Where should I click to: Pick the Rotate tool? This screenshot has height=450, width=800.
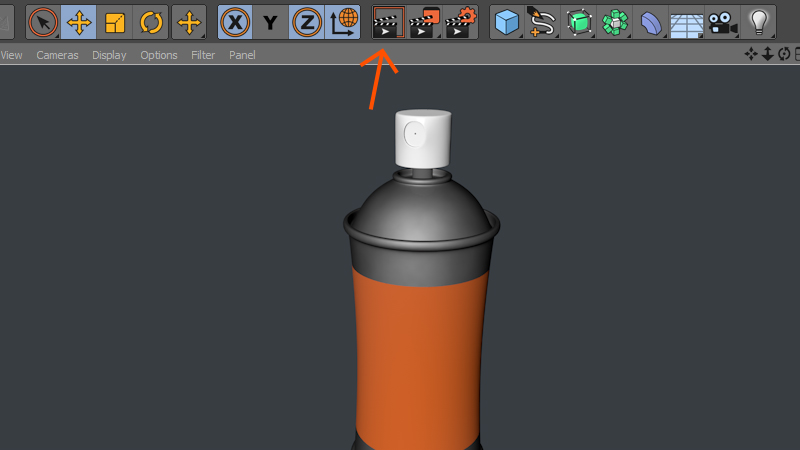[x=151, y=21]
